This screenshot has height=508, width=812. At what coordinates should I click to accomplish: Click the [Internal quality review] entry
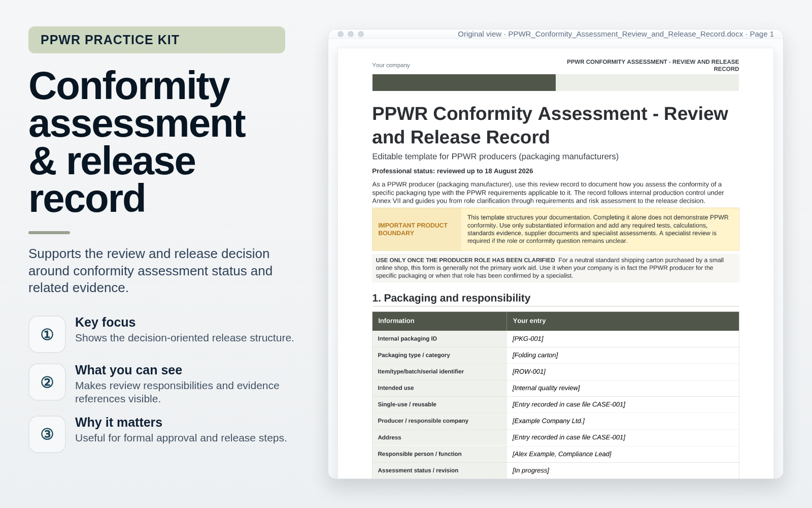(623, 388)
